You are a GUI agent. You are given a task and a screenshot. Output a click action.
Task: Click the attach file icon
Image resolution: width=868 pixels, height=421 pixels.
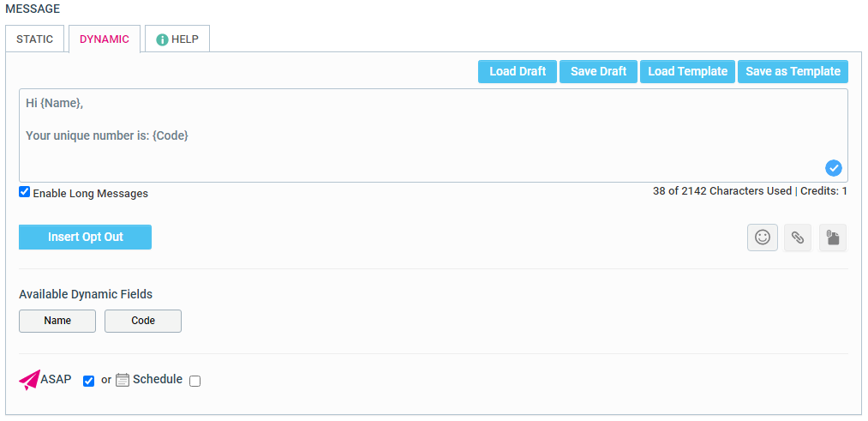(832, 238)
